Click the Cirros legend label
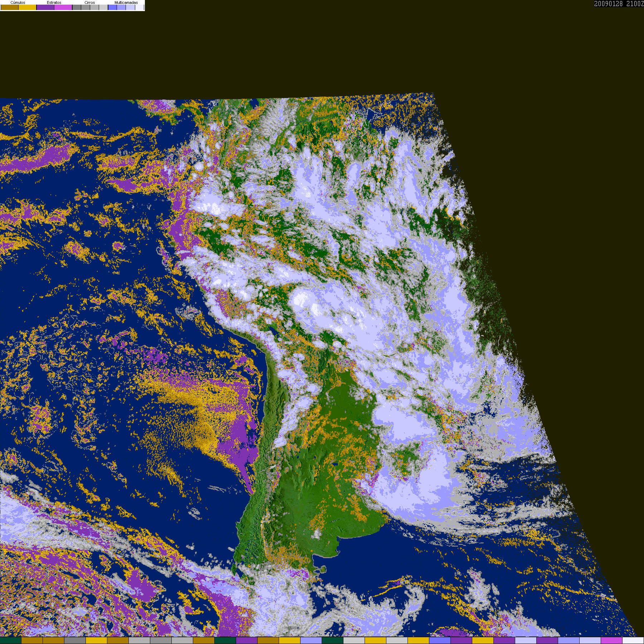The height and width of the screenshot is (644, 644). 90,3
